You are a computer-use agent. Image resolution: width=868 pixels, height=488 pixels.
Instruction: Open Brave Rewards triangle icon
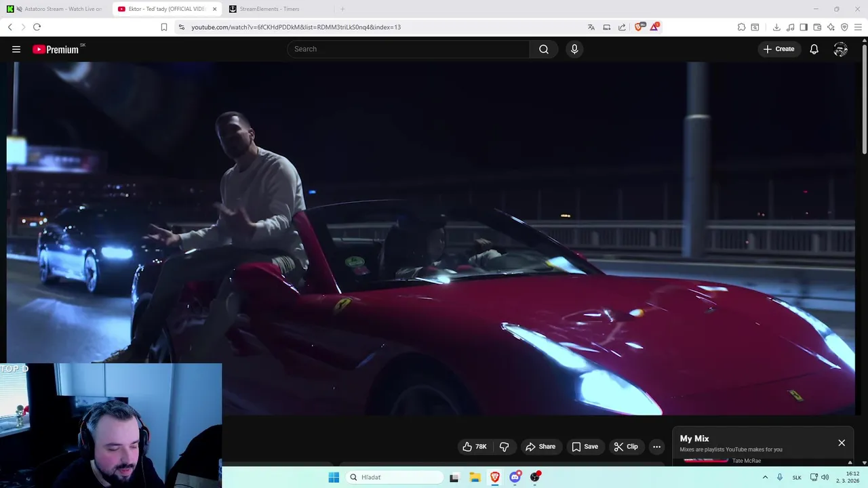click(654, 27)
